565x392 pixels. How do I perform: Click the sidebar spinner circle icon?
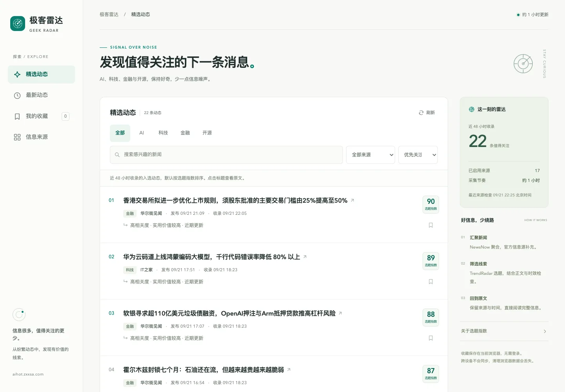pyautogui.click(x=19, y=315)
